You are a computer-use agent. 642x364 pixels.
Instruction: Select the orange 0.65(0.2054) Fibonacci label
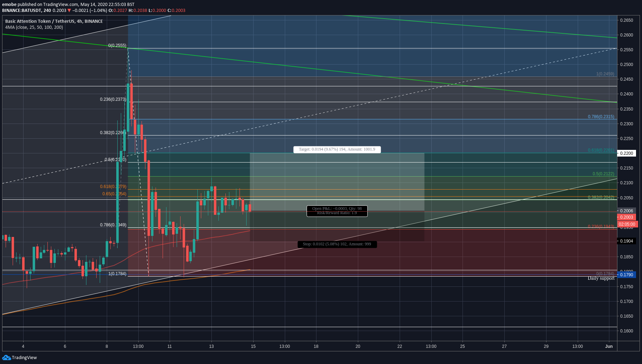point(114,194)
